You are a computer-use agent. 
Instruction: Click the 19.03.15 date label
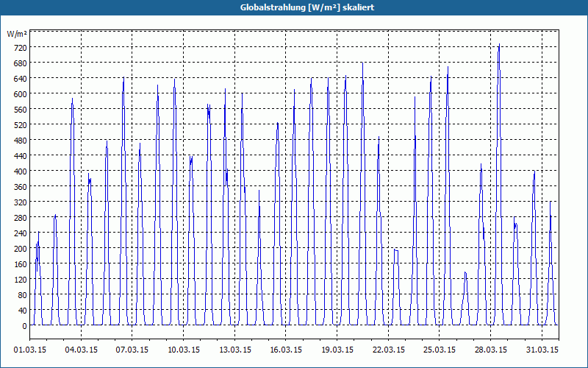point(337,350)
